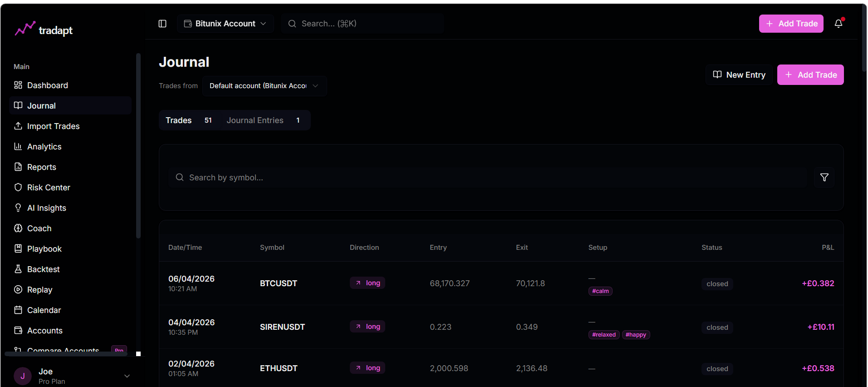Expand Joe's profile menu chevron
This screenshot has width=868, height=387.
[127, 376]
